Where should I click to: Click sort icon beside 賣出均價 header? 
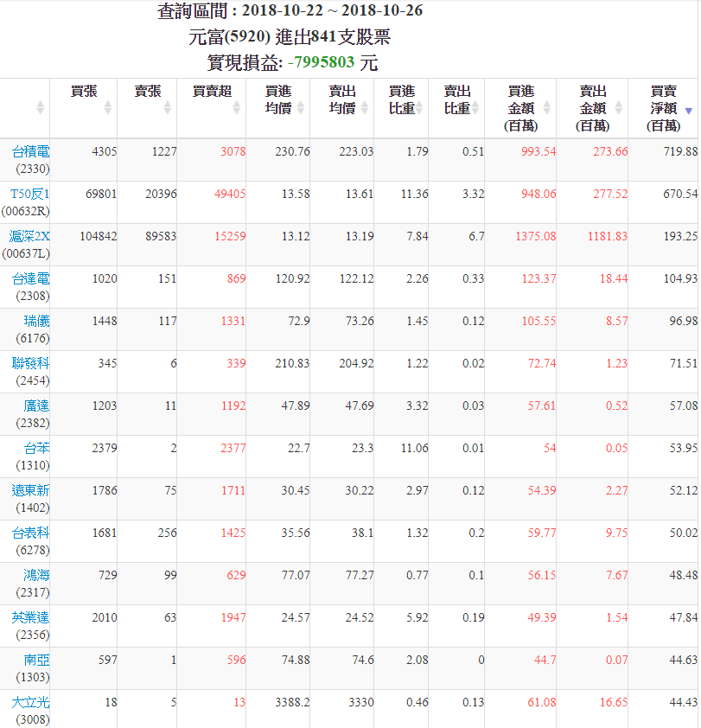click(x=364, y=107)
